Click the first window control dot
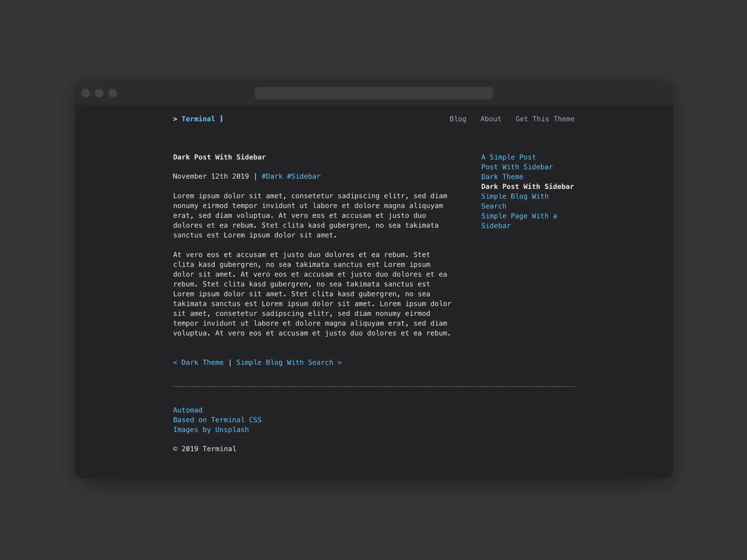The image size is (747, 560). (86, 93)
